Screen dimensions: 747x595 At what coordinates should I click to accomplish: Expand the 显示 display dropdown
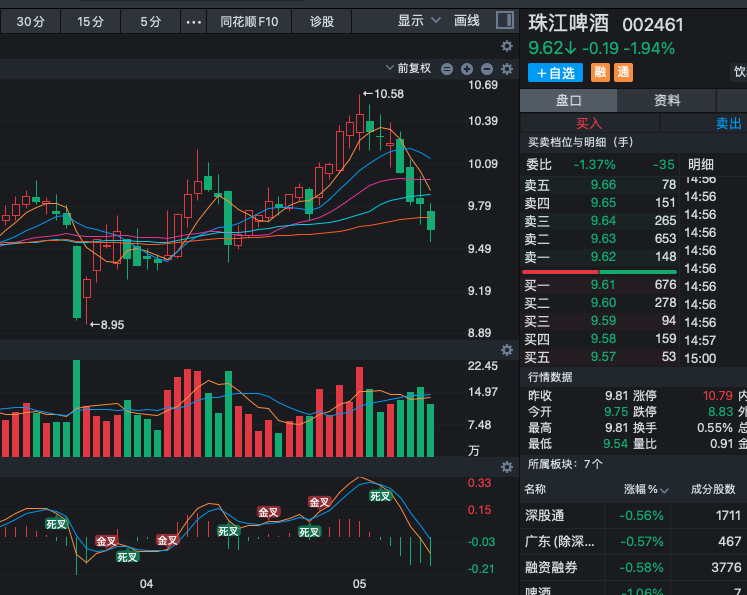click(x=419, y=21)
